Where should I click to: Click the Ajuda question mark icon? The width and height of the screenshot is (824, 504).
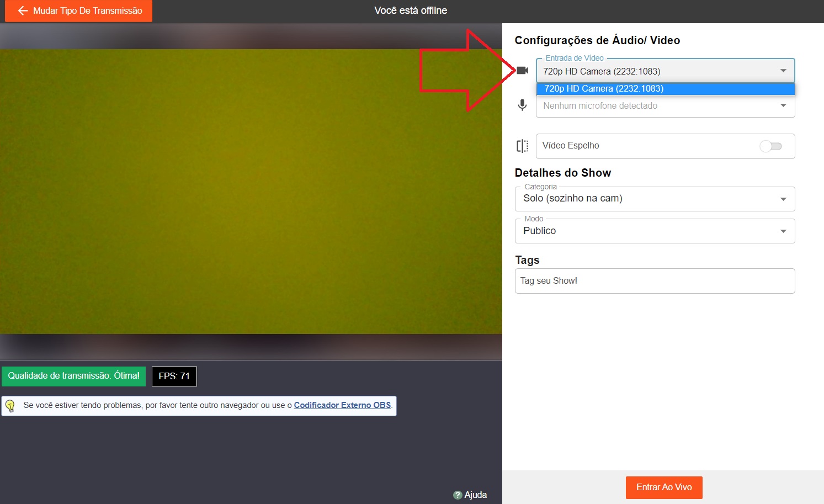458,495
